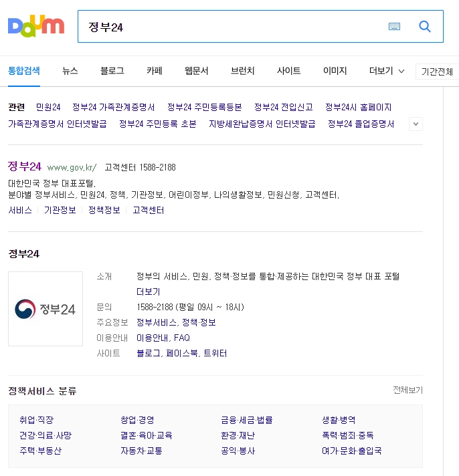The height and width of the screenshot is (476, 459).
Task: Select the 건강·의료·사망 category
Action: coord(45,435)
